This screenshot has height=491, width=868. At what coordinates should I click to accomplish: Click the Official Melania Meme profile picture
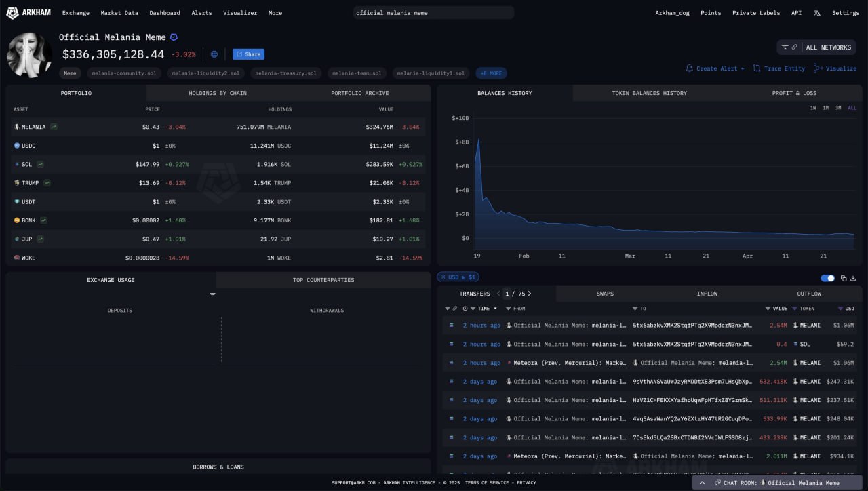point(29,54)
